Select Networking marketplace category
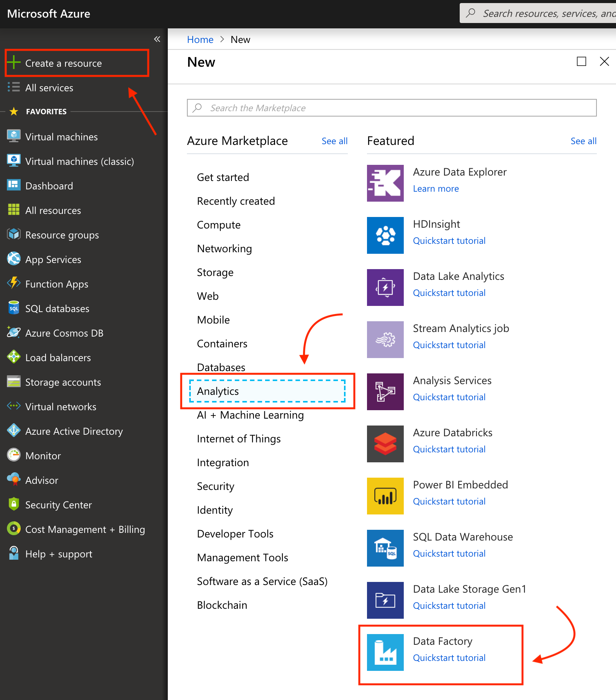Viewport: 616px width, 700px height. point(224,249)
